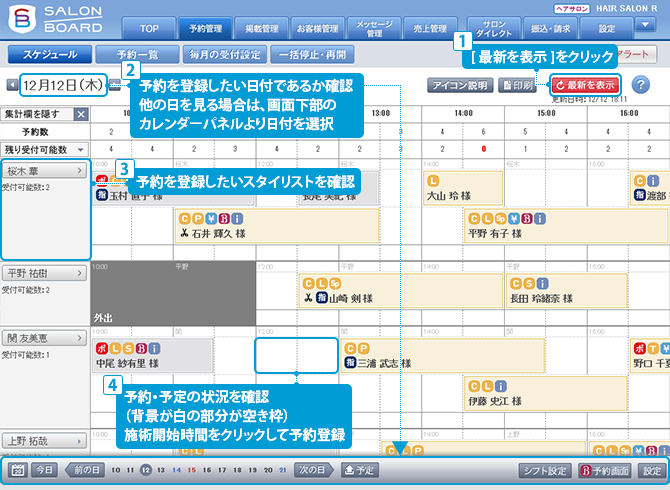
Task: Click the scissors icon beside 石井 輝久
Action: click(184, 233)
